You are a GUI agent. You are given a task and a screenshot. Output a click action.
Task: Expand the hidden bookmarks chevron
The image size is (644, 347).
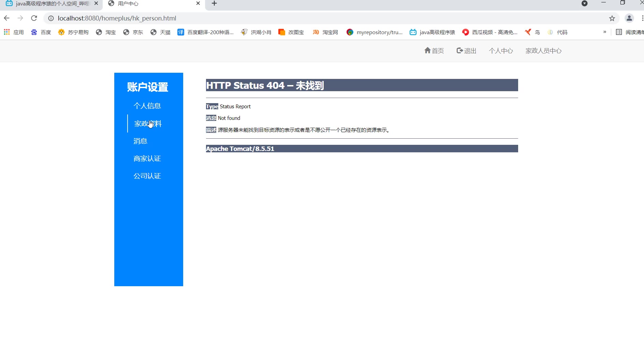pos(605,32)
